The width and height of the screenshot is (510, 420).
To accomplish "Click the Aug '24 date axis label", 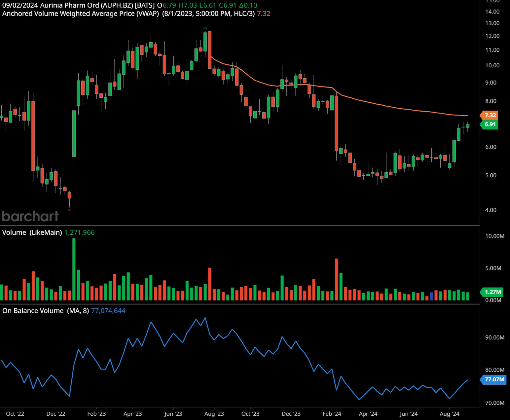I will coord(450,414).
